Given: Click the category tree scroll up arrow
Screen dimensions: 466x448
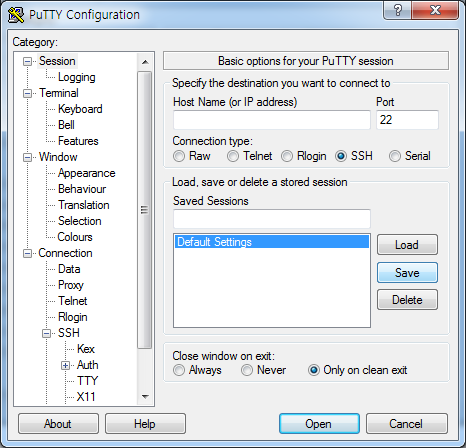Looking at the screenshot, I should 145,62.
